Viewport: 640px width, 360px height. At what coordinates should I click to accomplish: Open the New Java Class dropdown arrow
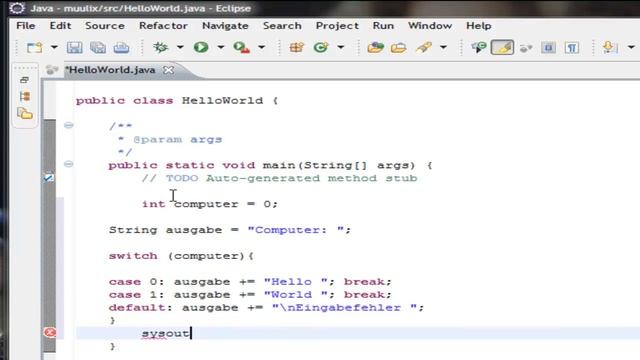(341, 47)
